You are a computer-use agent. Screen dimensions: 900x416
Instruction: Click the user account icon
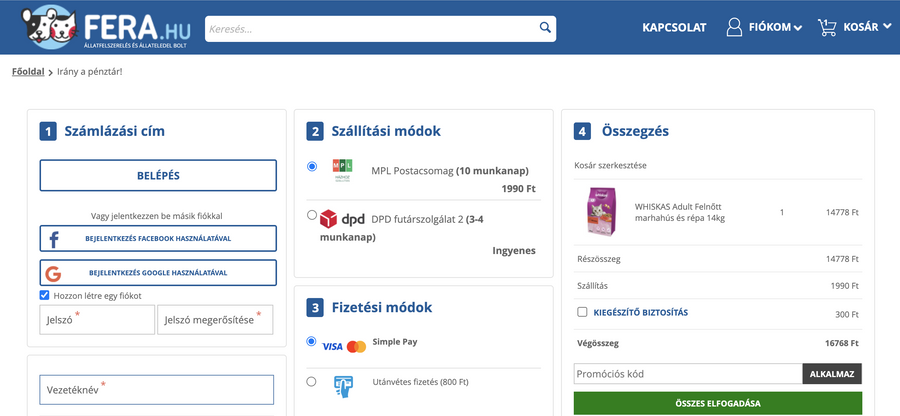tap(734, 27)
